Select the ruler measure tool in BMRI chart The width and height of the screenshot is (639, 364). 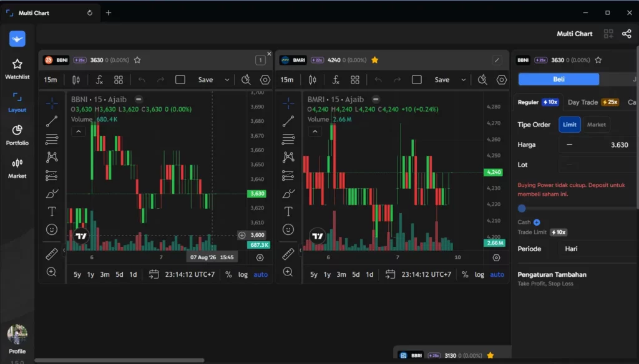click(288, 254)
